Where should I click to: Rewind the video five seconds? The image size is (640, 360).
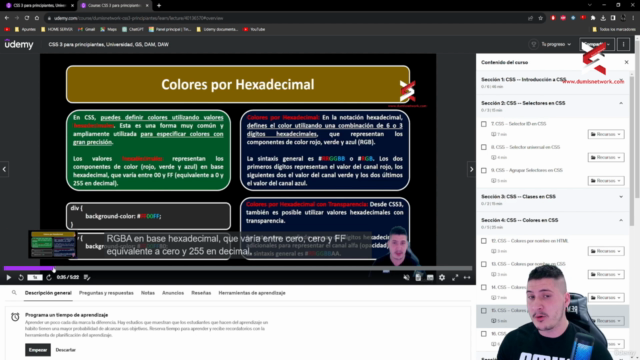(x=21, y=278)
